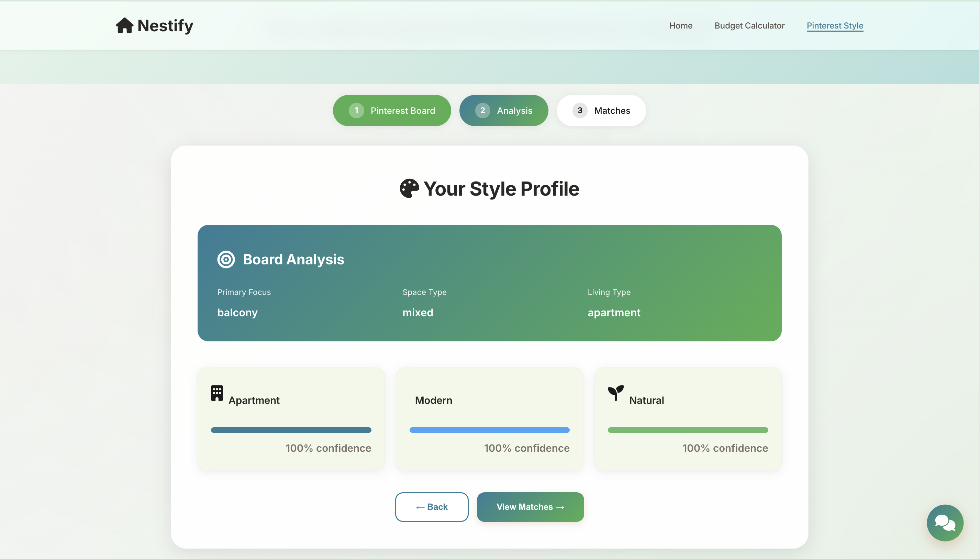Click the Nestify house logo icon
Viewport: 980px width, 559px height.
(x=124, y=26)
